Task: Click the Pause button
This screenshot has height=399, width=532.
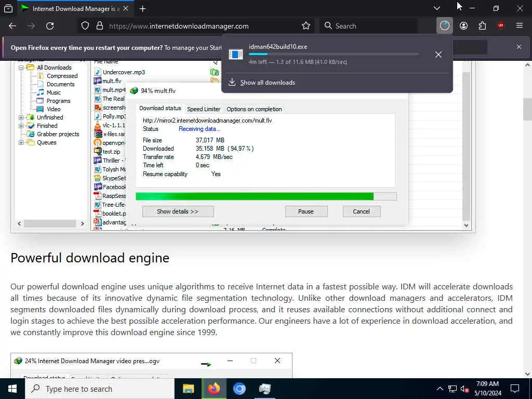Action: pyautogui.click(x=306, y=211)
